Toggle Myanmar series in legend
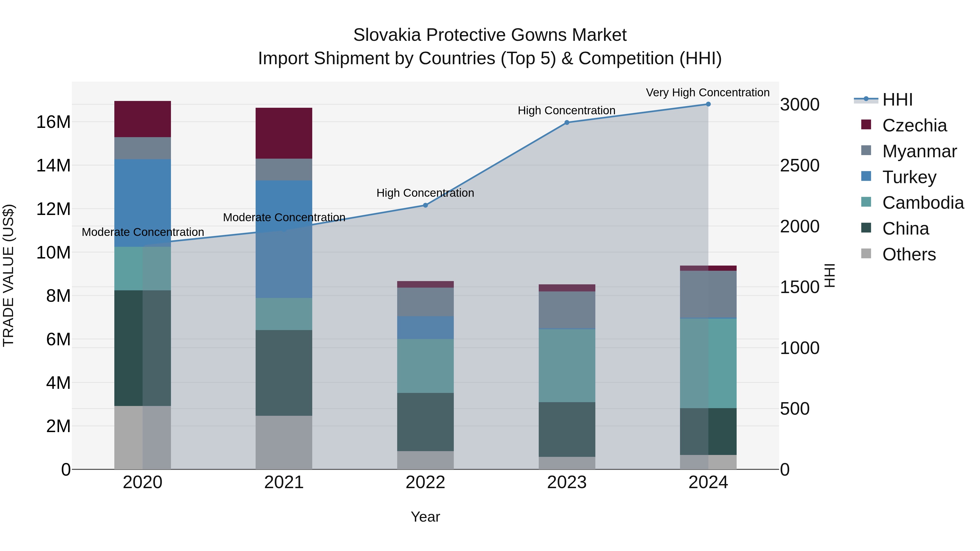The height and width of the screenshot is (551, 980). [x=909, y=151]
